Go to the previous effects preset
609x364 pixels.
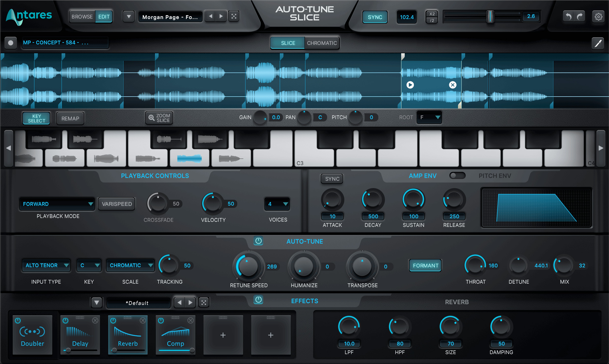(x=179, y=302)
